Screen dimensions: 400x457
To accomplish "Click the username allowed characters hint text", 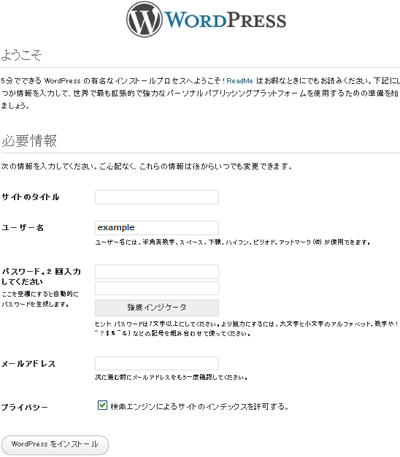I will point(233,242).
